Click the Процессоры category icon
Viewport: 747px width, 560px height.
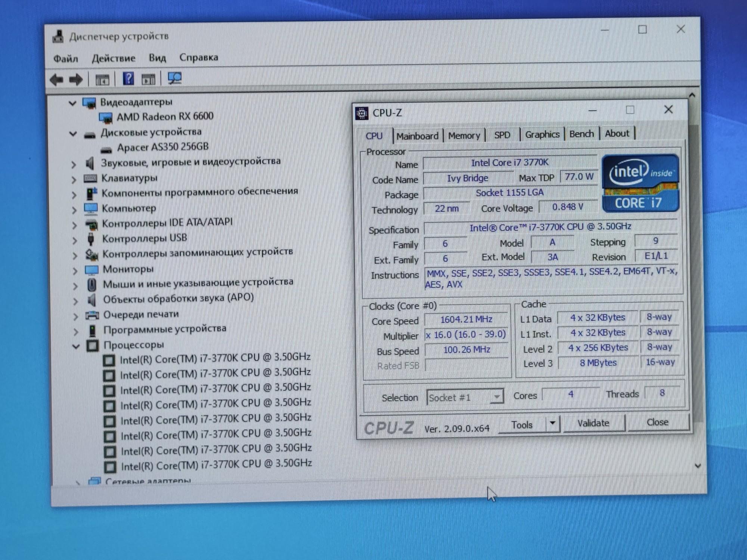pos(93,345)
